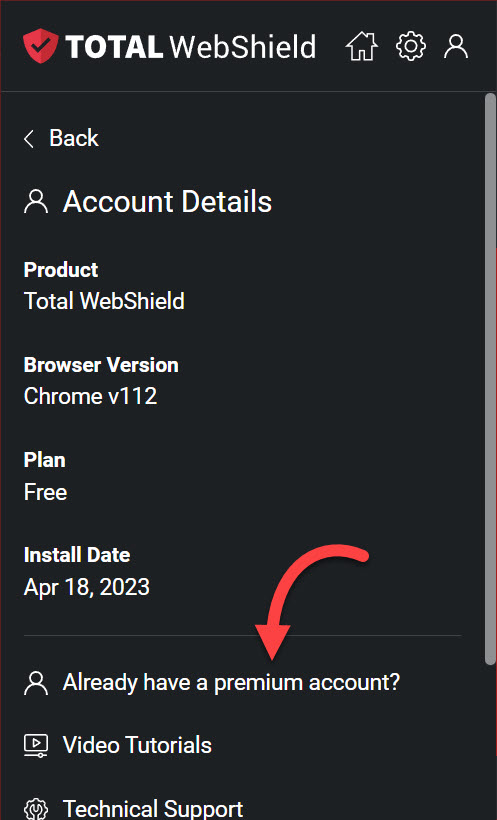Click the Account Details heading

click(167, 202)
